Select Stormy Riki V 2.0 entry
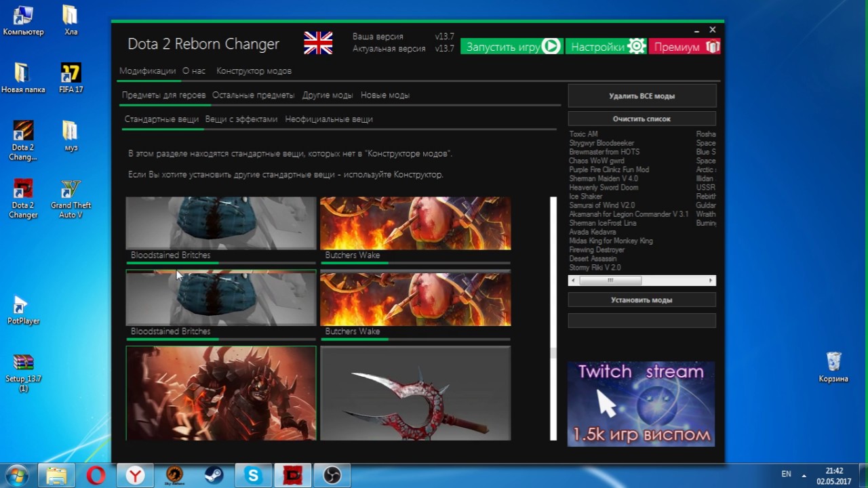Viewport: 868px width, 488px height. pos(595,268)
